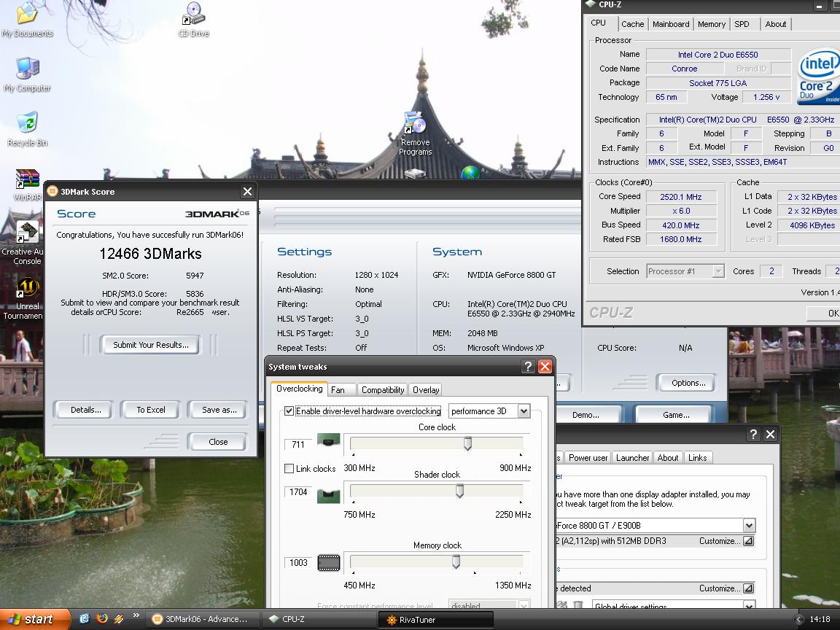840x630 pixels.
Task: Expand the Global driver settings dropdown
Action: click(x=749, y=604)
